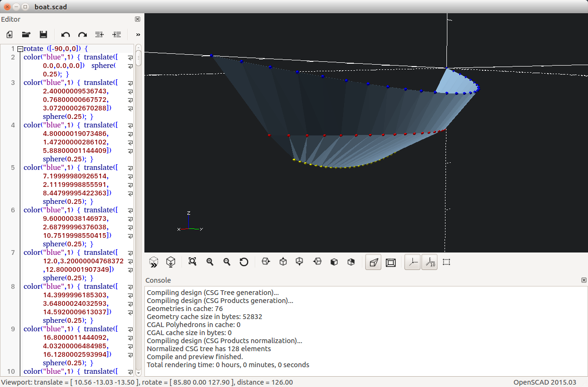Close the Console panel
Viewport: 588px width, 387px height.
tap(584, 280)
